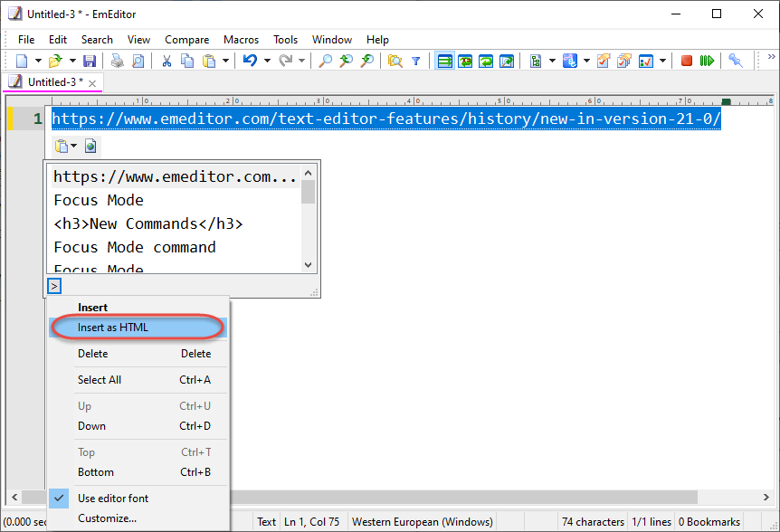Enable the No Wrap mode
Viewport: 780px width, 532px height.
tap(444, 61)
